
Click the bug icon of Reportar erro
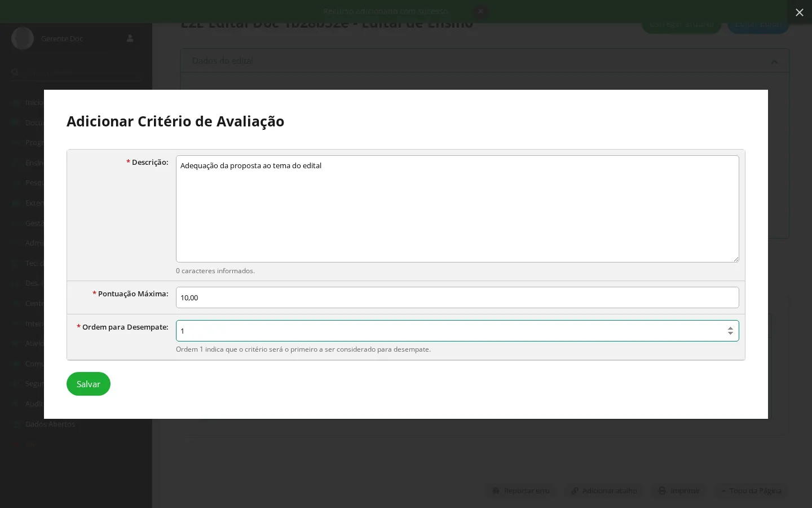(496, 491)
